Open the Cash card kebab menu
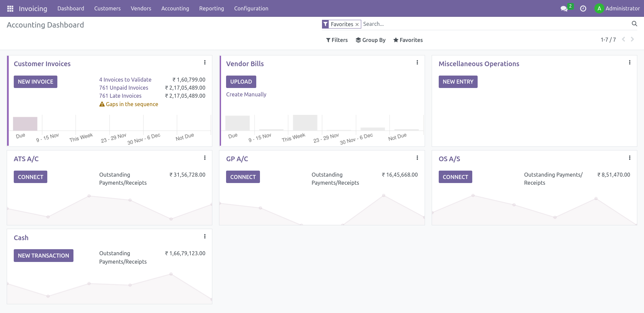644x313 pixels. [x=205, y=236]
